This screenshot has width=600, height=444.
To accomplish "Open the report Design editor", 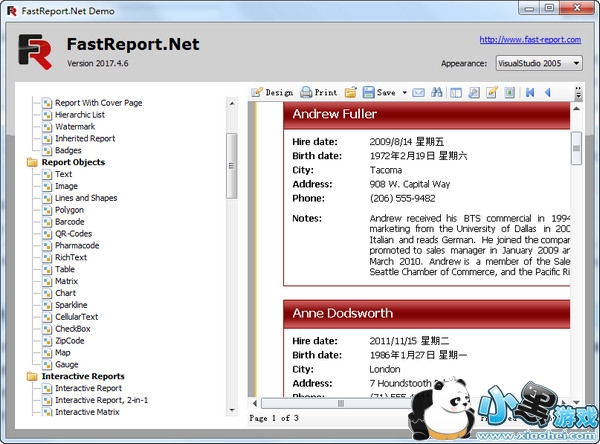I will (x=272, y=93).
